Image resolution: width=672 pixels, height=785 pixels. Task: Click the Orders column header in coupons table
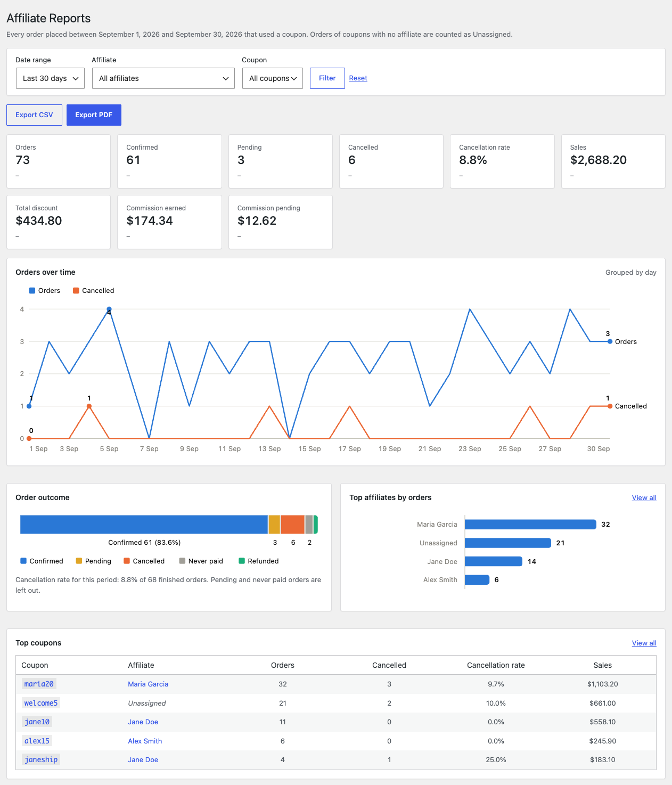pyautogui.click(x=283, y=665)
